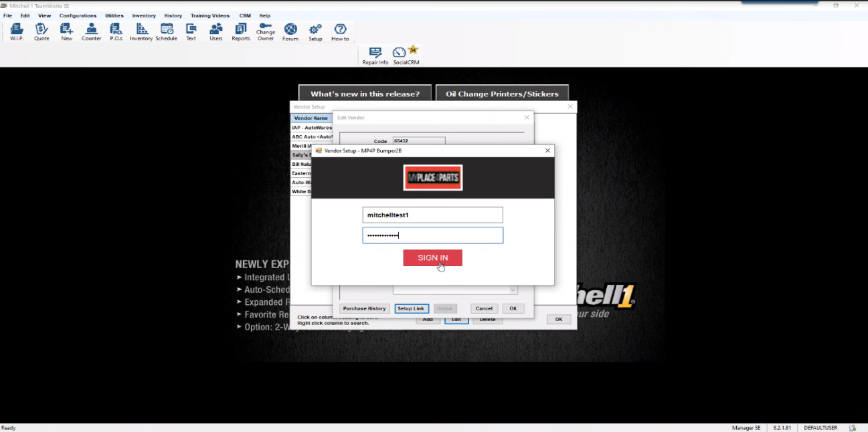Viewport: 868px width, 432px height.
Task: Click the Purchase History button
Action: pyautogui.click(x=365, y=308)
